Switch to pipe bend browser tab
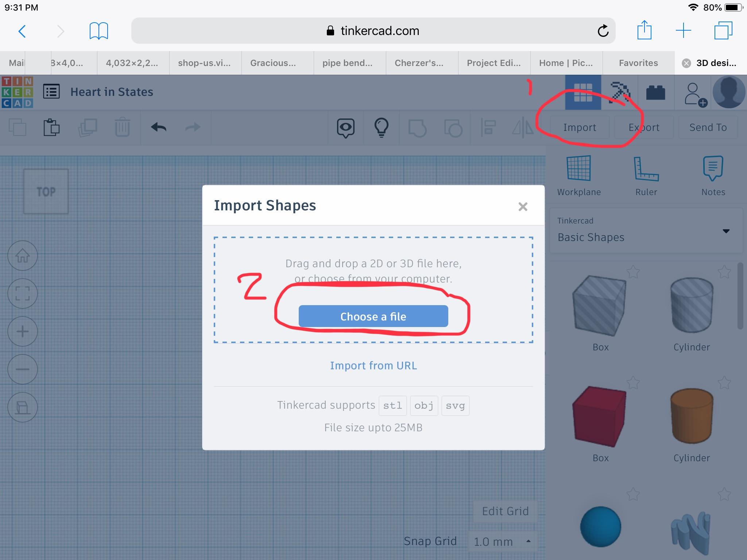Image resolution: width=747 pixels, height=560 pixels. (x=347, y=63)
